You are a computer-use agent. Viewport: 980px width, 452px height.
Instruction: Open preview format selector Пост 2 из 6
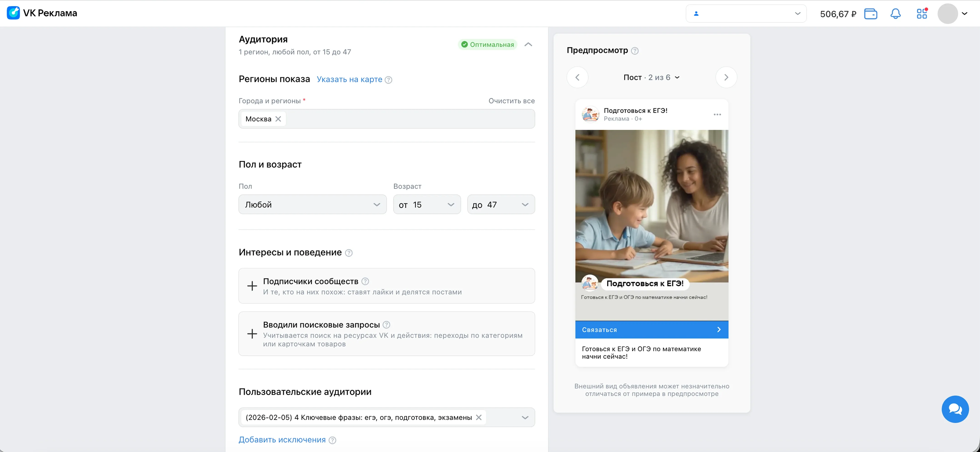(651, 77)
